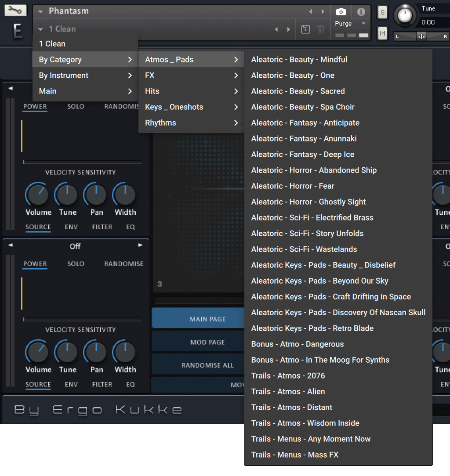Pick Aleatoric - Sci-Fi - Wastelands preset
The width and height of the screenshot is (450, 476).
tap(338, 249)
